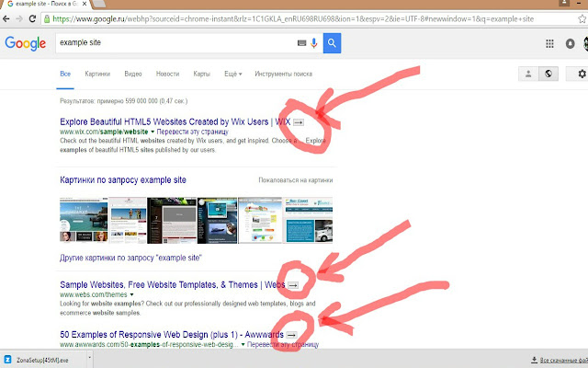This screenshot has width=588, height=368.
Task: Open the Explore Beautiful HTML5 Websites result
Action: (175, 122)
